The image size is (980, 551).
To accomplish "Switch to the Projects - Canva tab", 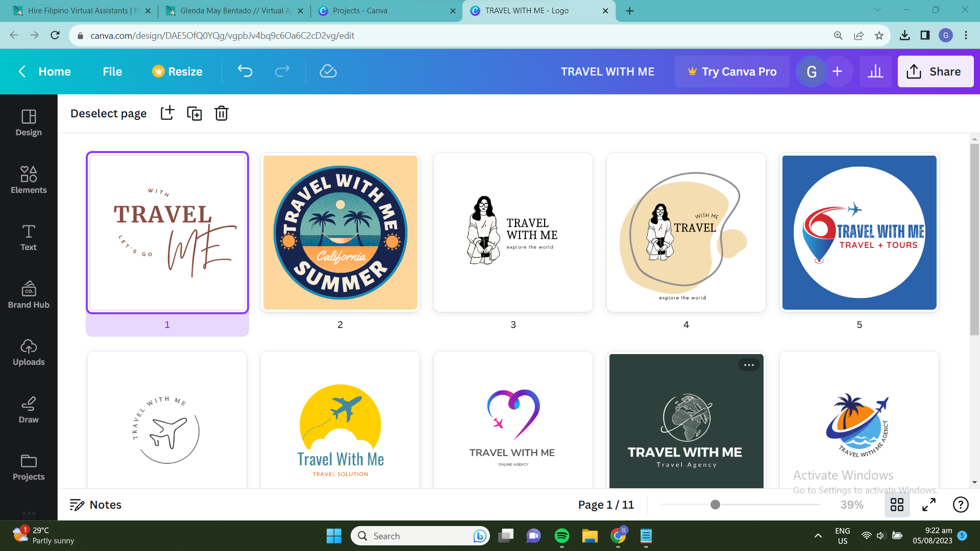I will pos(360,11).
